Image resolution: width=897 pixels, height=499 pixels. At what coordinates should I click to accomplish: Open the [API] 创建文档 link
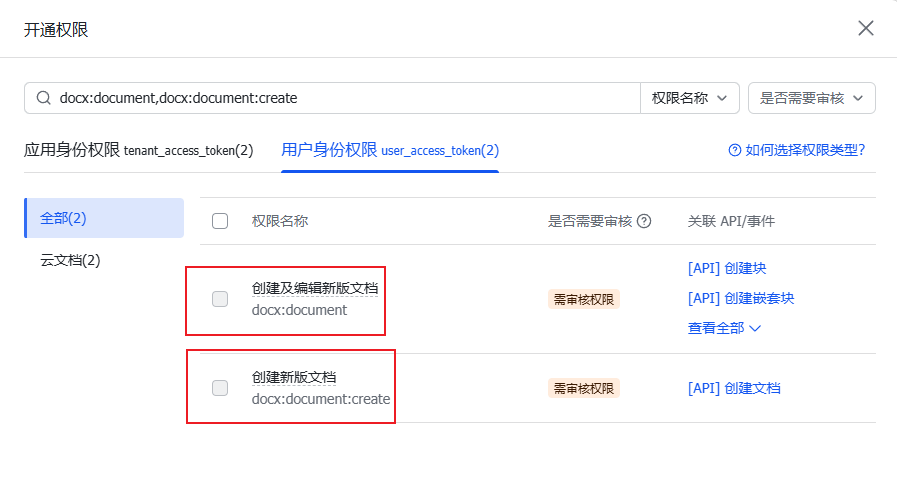pos(734,388)
